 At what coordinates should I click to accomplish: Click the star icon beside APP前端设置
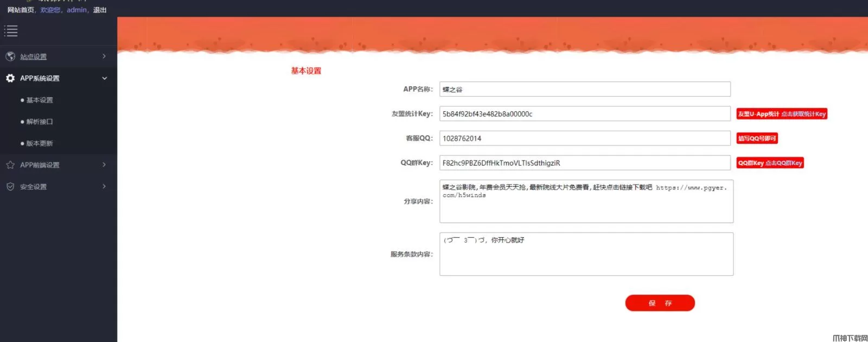click(x=10, y=165)
